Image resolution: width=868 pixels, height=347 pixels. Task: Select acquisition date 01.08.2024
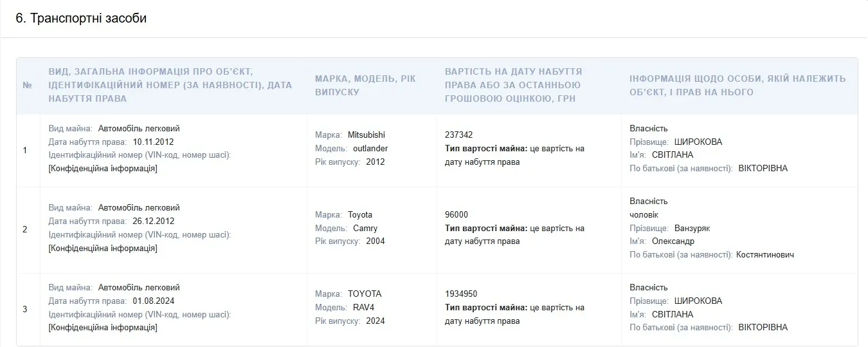click(x=154, y=301)
